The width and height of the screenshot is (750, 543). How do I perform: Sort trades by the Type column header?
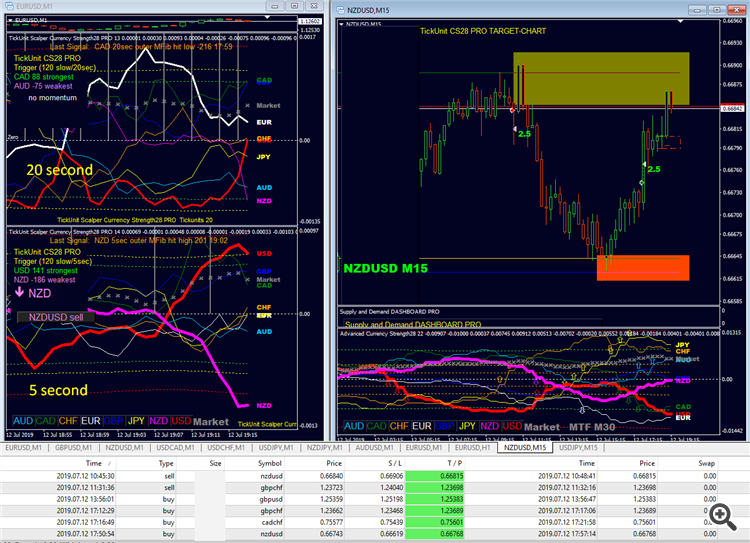tap(166, 463)
